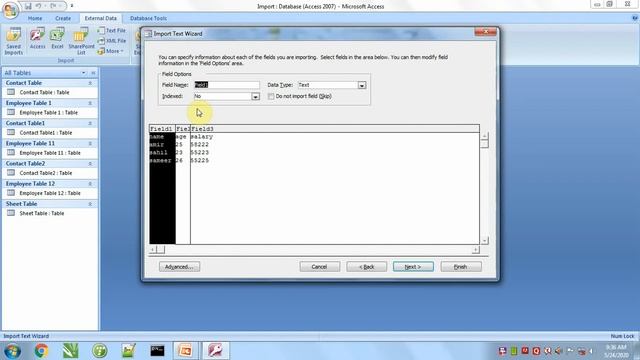The height and width of the screenshot is (360, 640).
Task: Select Employee Table 12 : Table item
Action: (49, 193)
